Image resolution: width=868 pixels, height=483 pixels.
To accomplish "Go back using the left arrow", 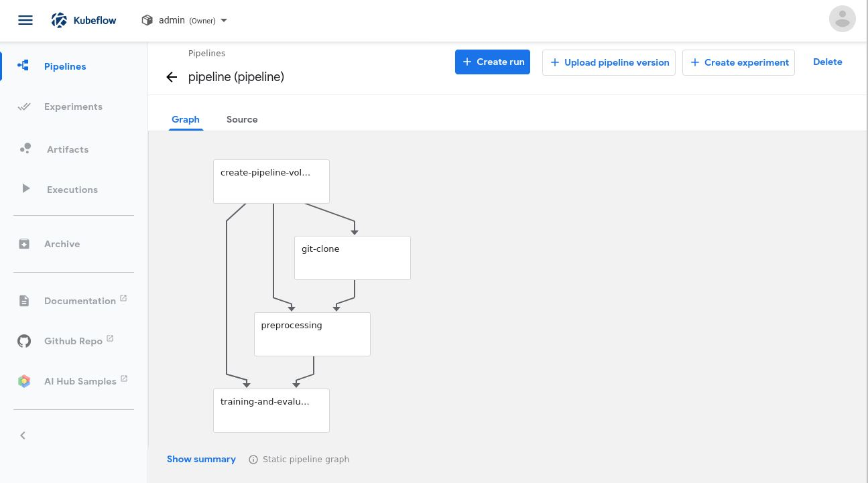I will click(x=172, y=77).
